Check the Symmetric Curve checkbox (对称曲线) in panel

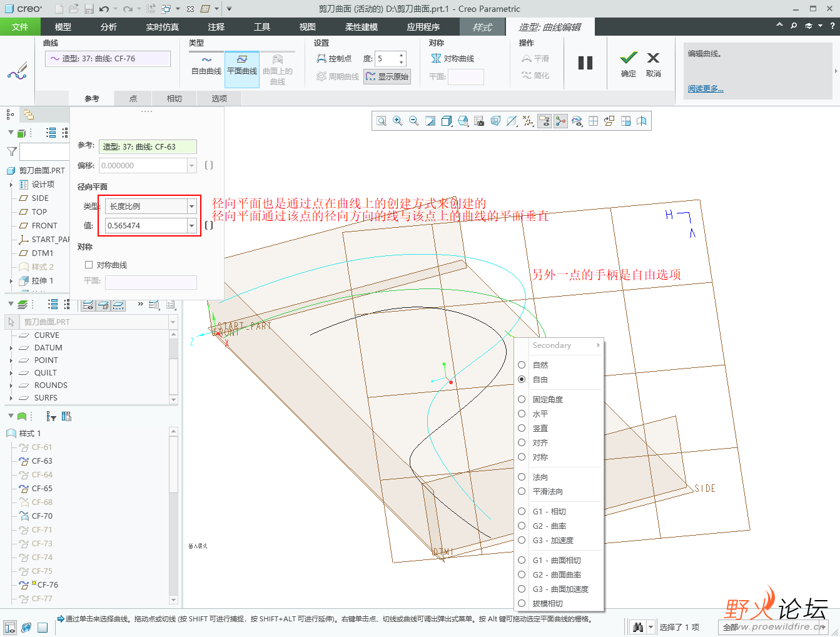(89, 265)
